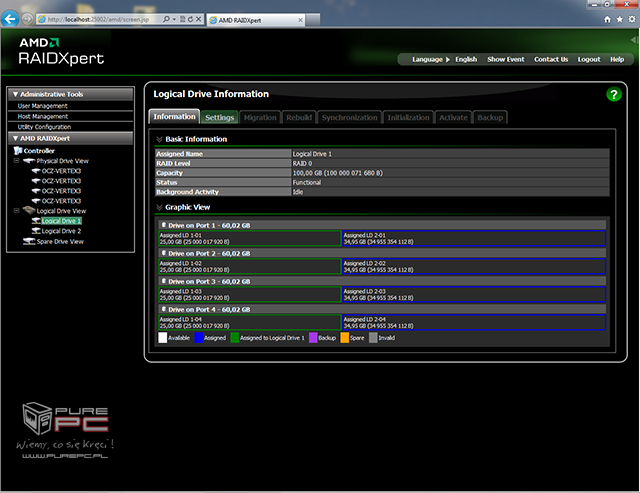
Task: Switch to the Information tab
Action: (x=174, y=117)
